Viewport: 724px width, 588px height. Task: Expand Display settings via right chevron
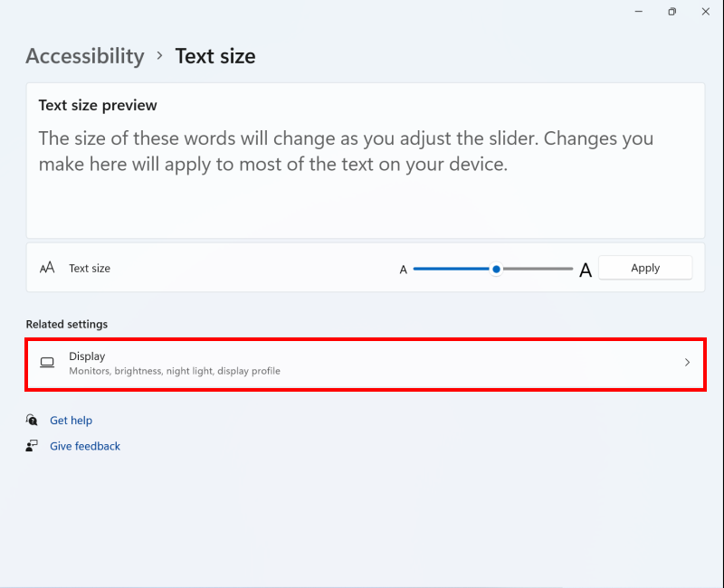pyautogui.click(x=687, y=363)
